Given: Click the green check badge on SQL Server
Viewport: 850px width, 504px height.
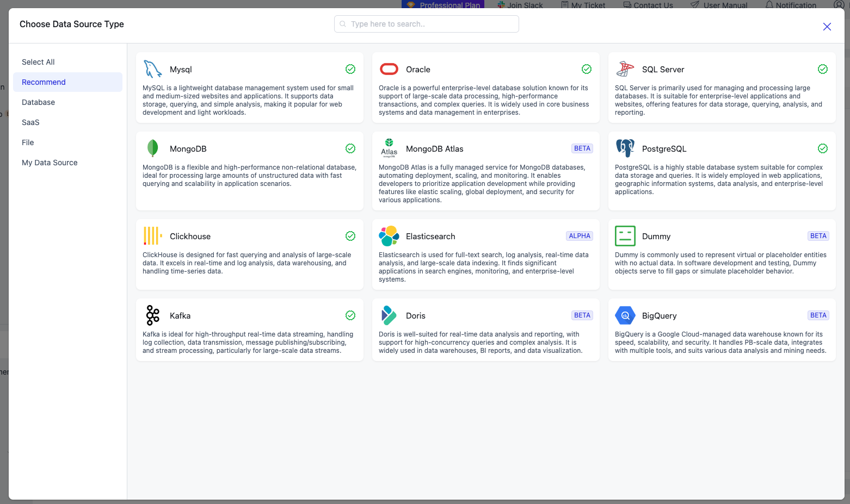Looking at the screenshot, I should pyautogui.click(x=823, y=69).
